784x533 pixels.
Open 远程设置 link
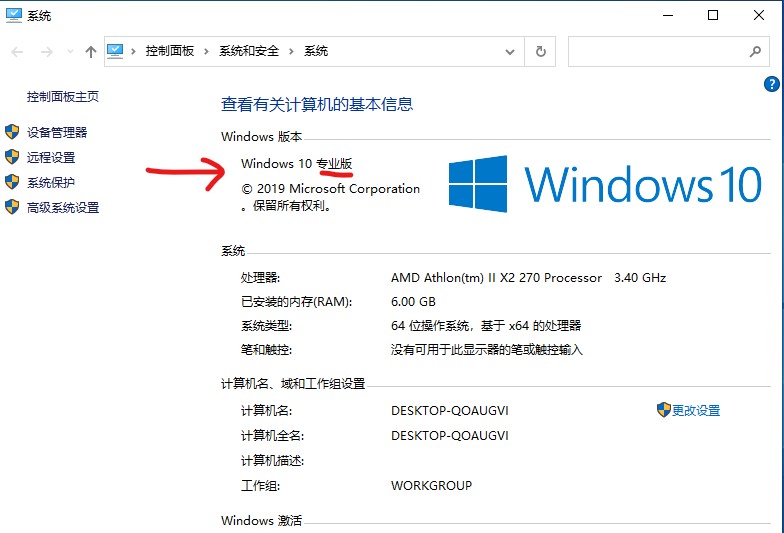(51, 158)
